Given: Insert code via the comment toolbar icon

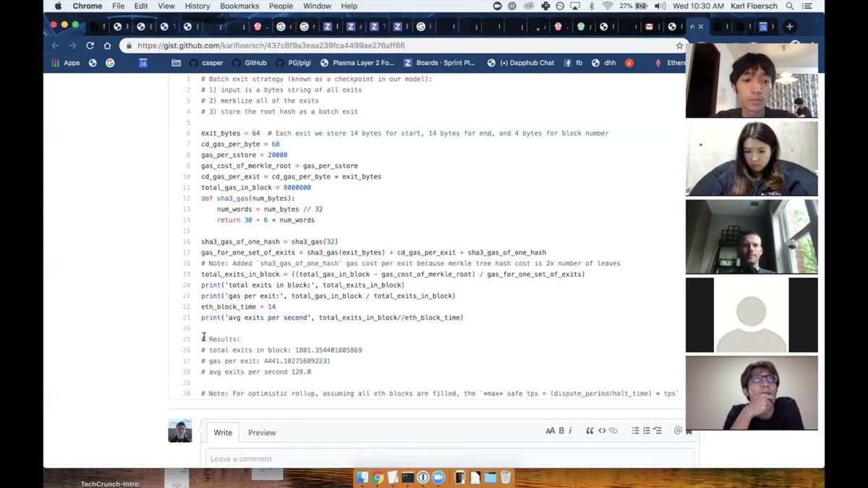Looking at the screenshot, I should (602, 431).
